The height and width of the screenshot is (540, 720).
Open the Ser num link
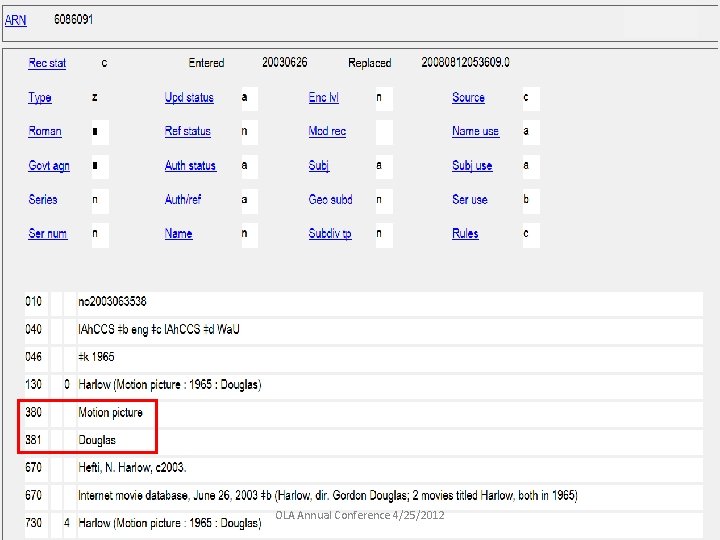tap(48, 234)
